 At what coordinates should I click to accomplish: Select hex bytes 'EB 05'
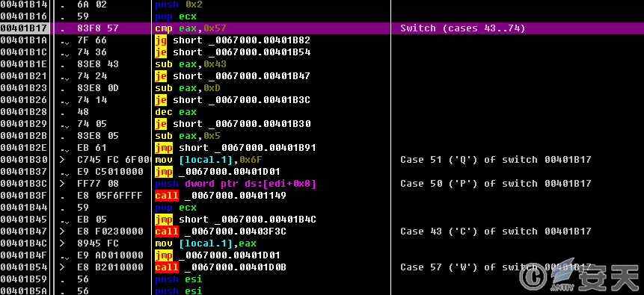(x=92, y=219)
